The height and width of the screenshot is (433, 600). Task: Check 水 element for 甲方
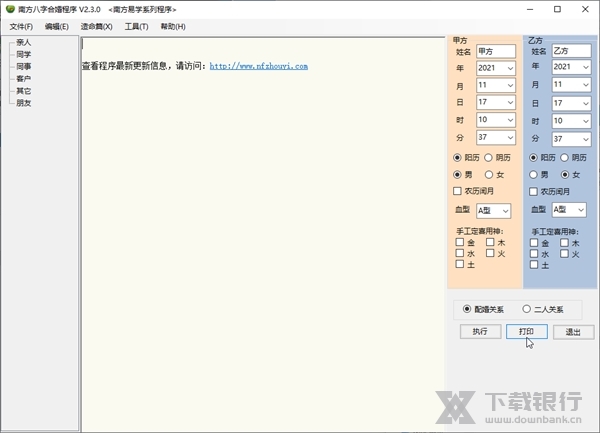(x=460, y=253)
